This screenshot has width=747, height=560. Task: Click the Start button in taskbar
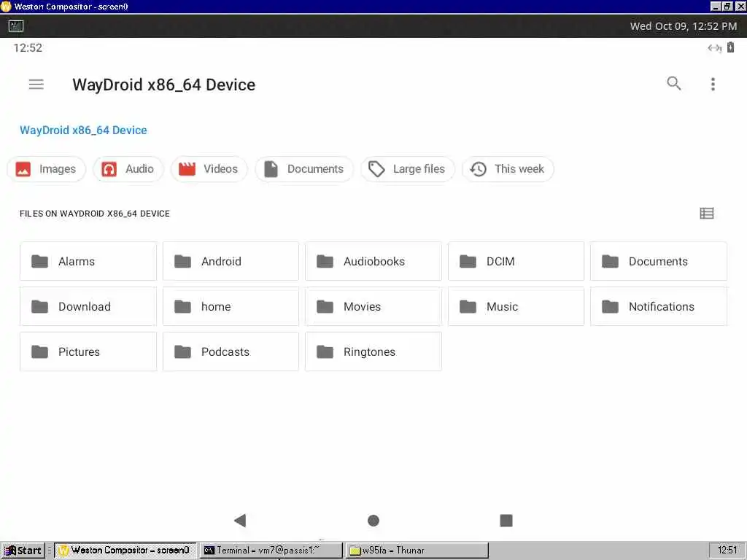click(23, 550)
